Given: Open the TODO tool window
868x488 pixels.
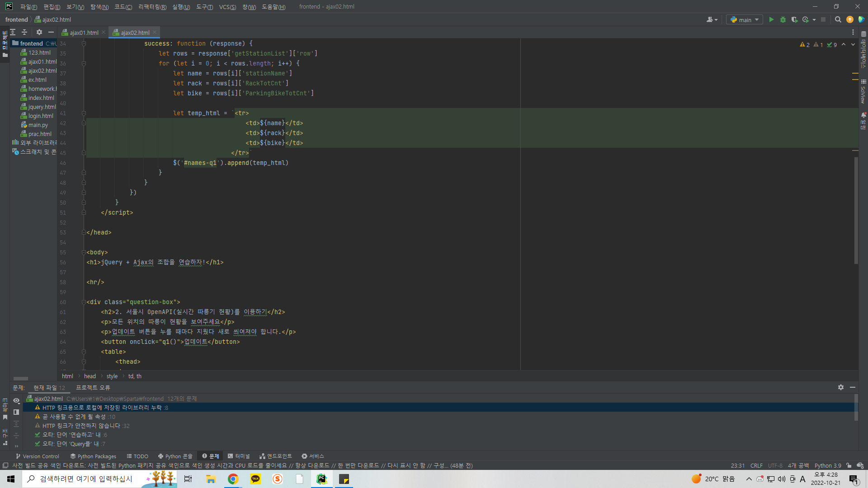Looking at the screenshot, I should (x=137, y=456).
